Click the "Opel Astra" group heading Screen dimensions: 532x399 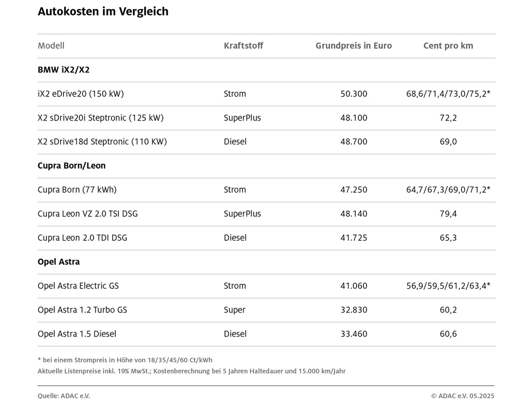click(59, 262)
